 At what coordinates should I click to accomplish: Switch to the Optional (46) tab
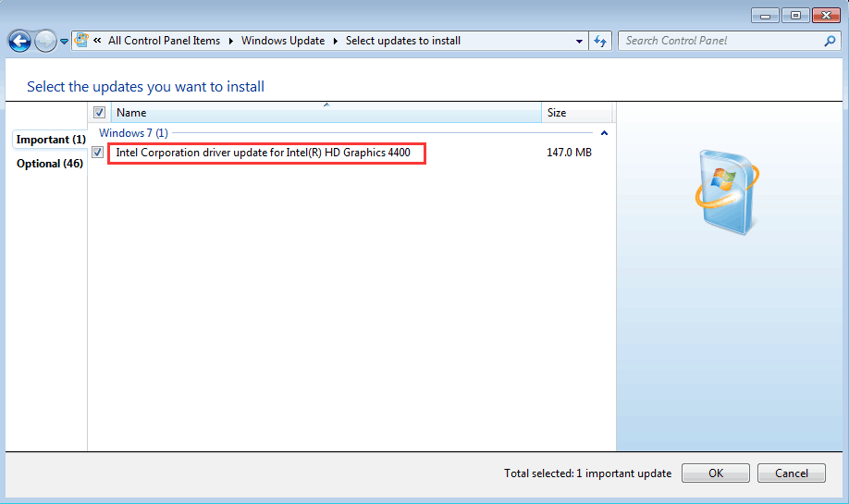coord(50,164)
